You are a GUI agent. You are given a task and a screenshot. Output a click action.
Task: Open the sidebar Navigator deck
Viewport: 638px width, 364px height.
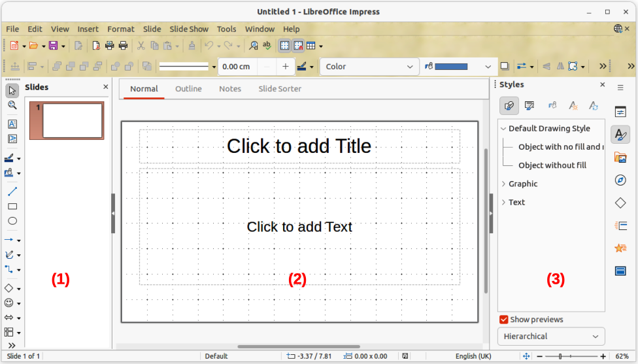620,180
